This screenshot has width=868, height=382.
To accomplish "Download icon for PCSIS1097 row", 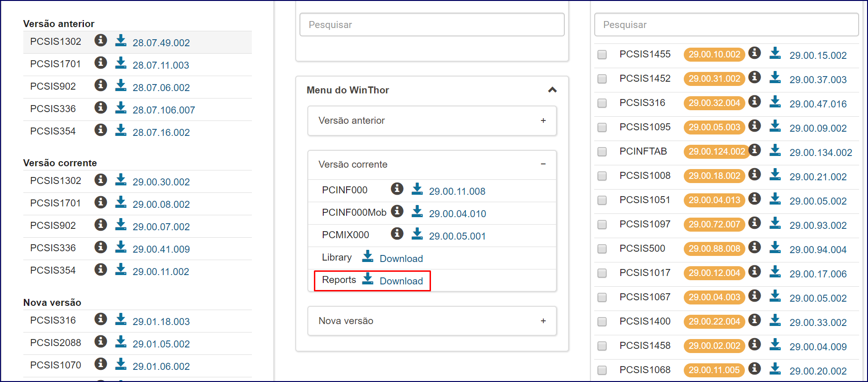I will (775, 223).
